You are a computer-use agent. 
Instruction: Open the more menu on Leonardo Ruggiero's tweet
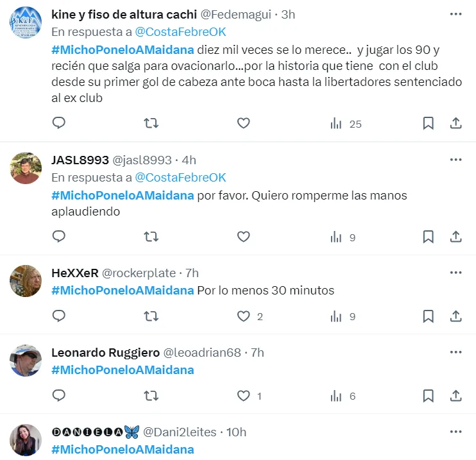(455, 352)
